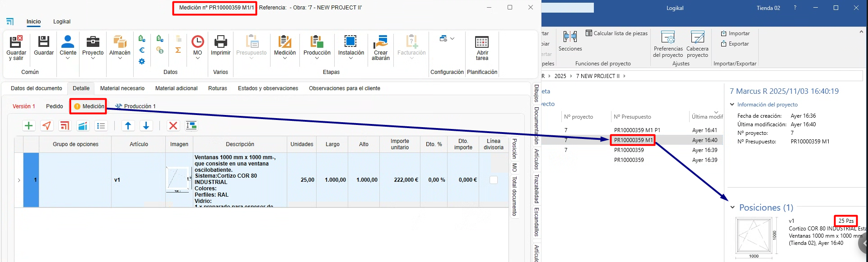Switch to Material necesario tab

tap(122, 88)
